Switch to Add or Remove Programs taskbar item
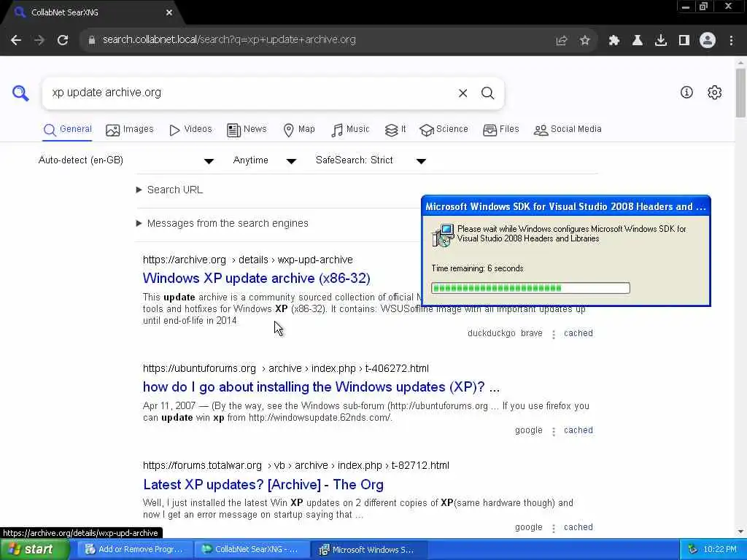747x560 pixels. 134,550
